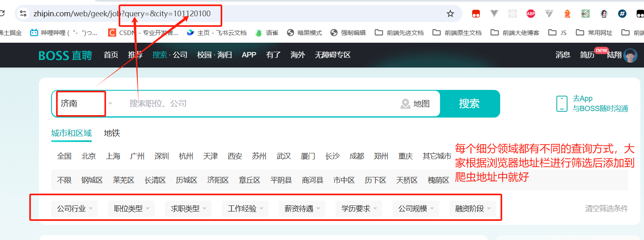644x240 pixels.
Task: Select 全国 nationwide option
Action: point(64,156)
